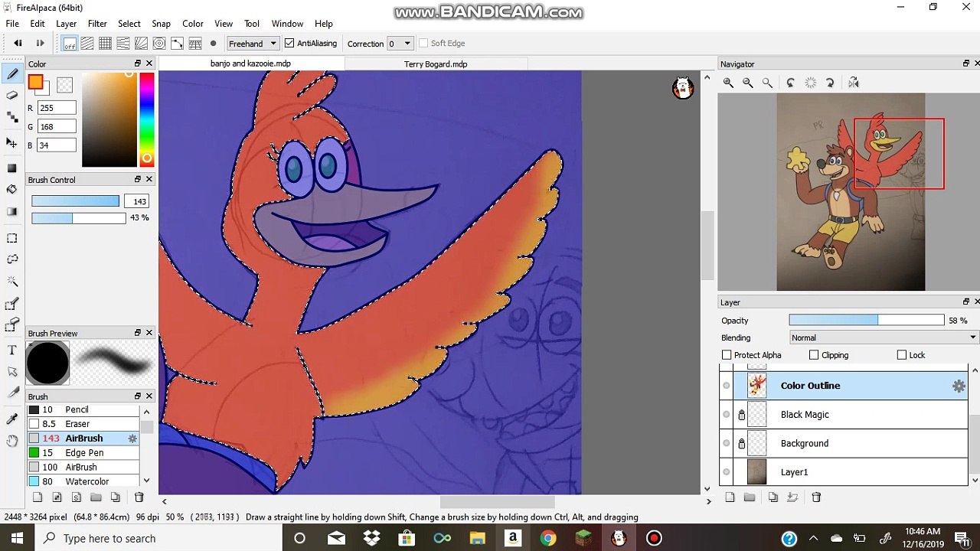Zoom in using Navigator magnifier plus
This screenshot has width=980, height=551.
(x=729, y=83)
